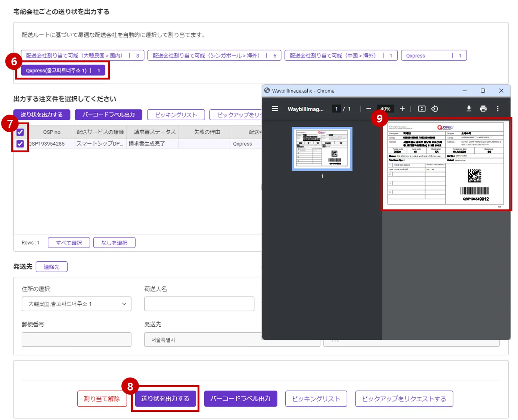Screen dimensions: 518x420
Task: Click the 荷送人名 input field
Action: (199, 304)
